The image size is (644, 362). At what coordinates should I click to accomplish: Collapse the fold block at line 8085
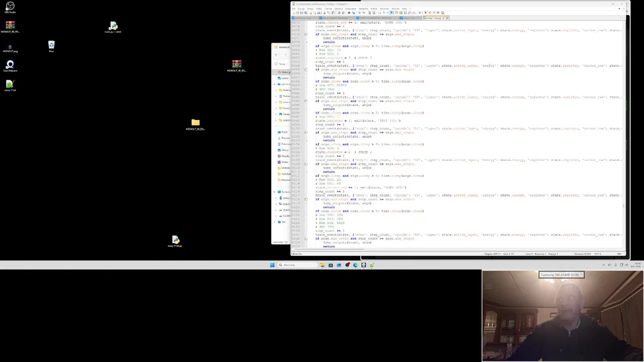pyautogui.click(x=306, y=69)
